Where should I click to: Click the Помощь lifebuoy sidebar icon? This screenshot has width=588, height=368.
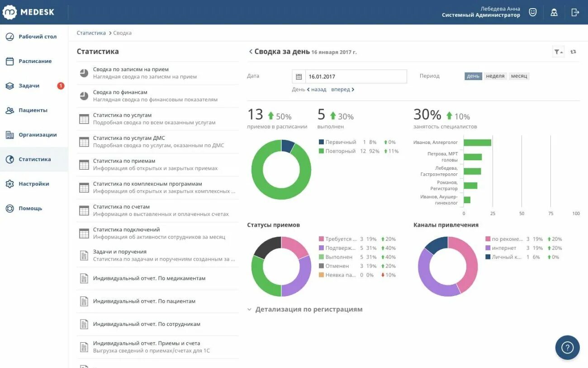[9, 208]
